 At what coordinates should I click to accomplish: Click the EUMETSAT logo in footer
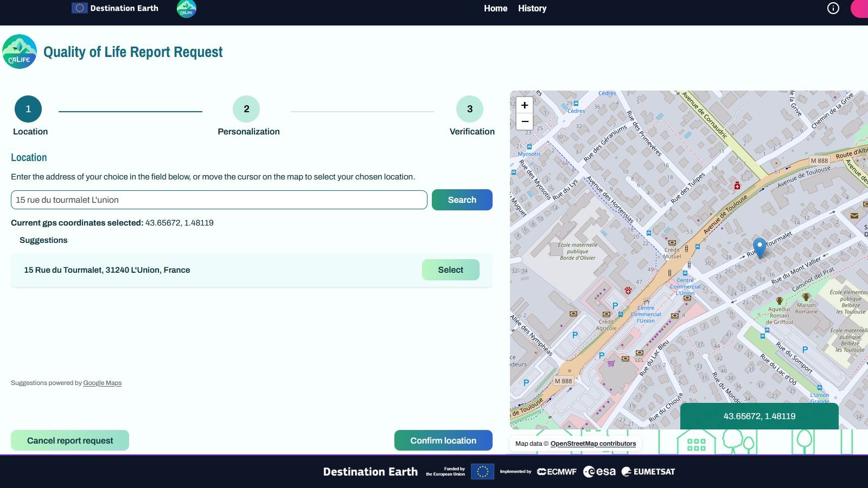pos(648,472)
